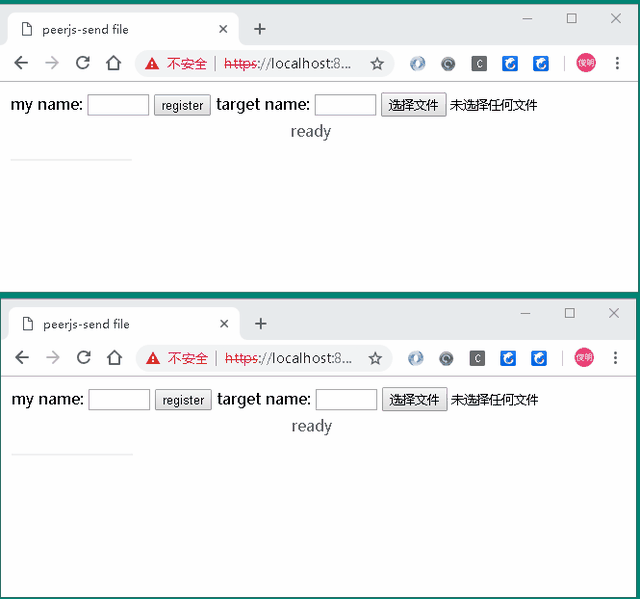Viewport: 640px width, 599px height.
Task: Click reload icon in top browser window
Action: (83, 63)
